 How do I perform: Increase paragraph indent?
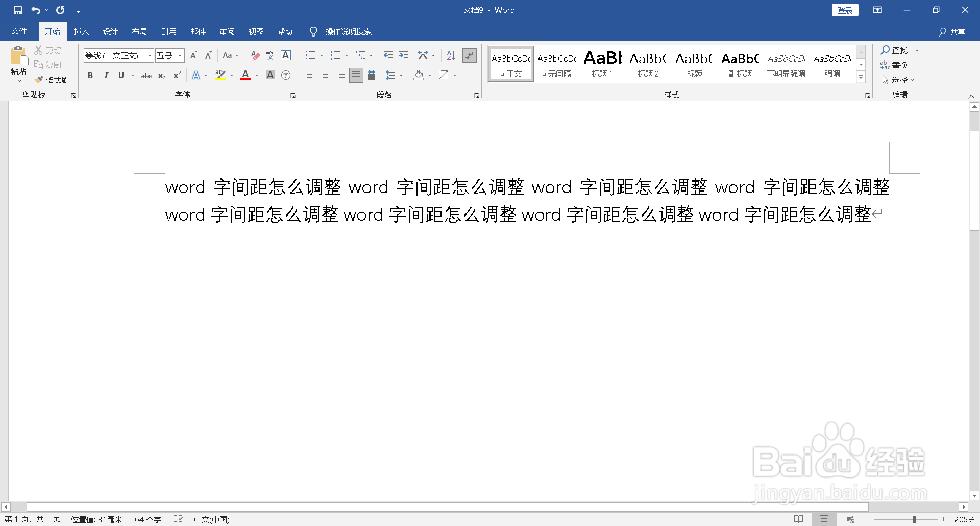click(404, 55)
